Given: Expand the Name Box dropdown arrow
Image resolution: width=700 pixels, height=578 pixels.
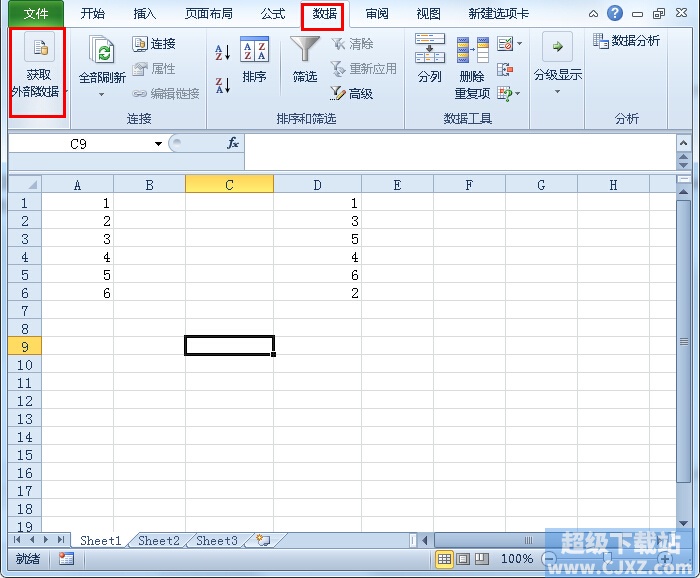Looking at the screenshot, I should coord(158,144).
